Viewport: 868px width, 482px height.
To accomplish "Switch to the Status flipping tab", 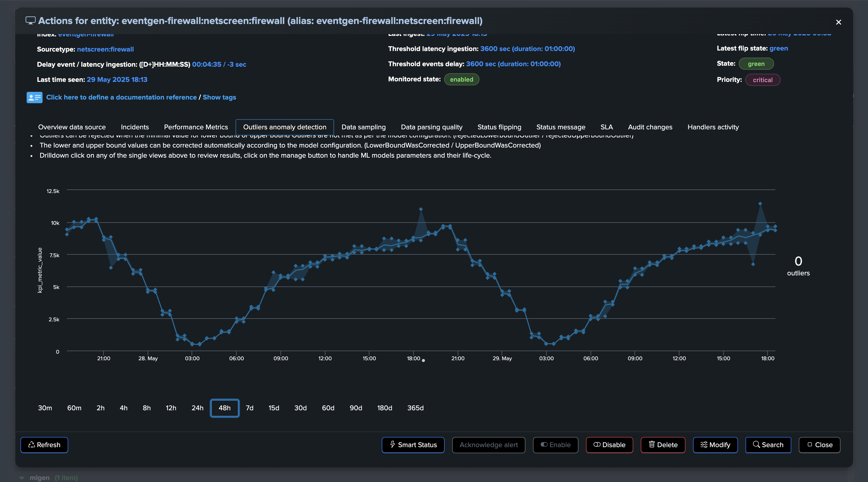I will [499, 127].
